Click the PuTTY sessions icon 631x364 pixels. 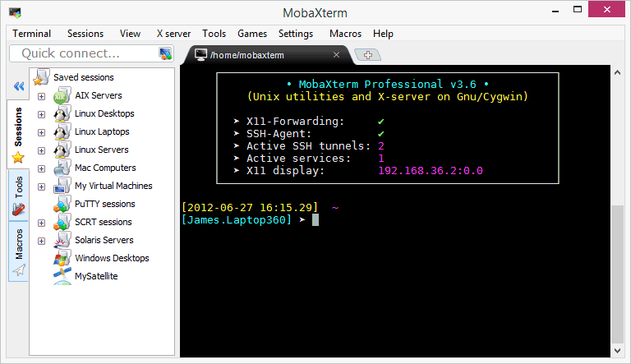pyautogui.click(x=62, y=204)
